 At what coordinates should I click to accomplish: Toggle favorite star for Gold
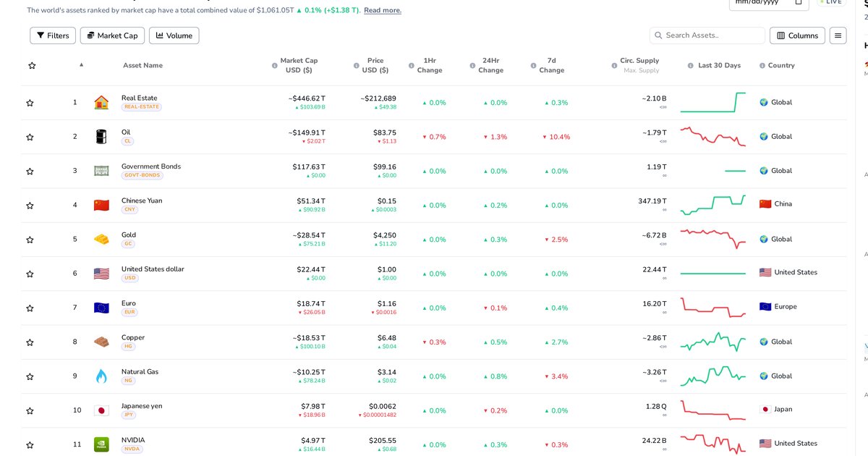30,240
